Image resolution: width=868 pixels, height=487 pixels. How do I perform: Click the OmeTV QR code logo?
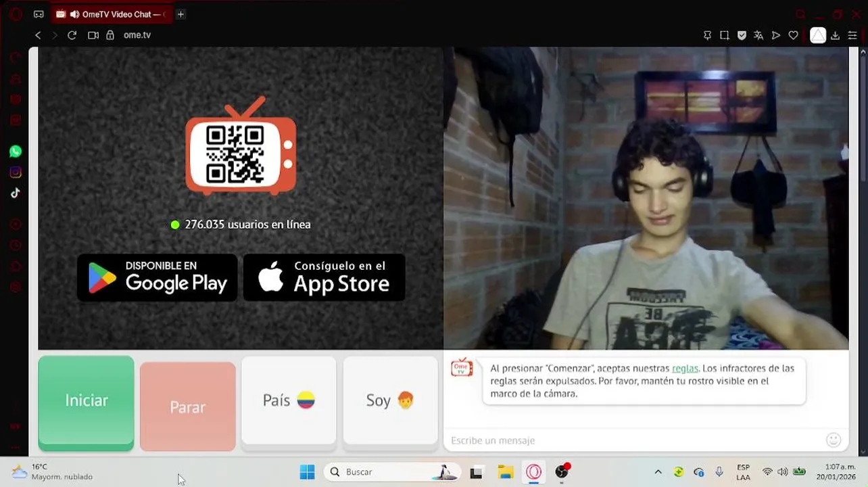click(x=241, y=146)
